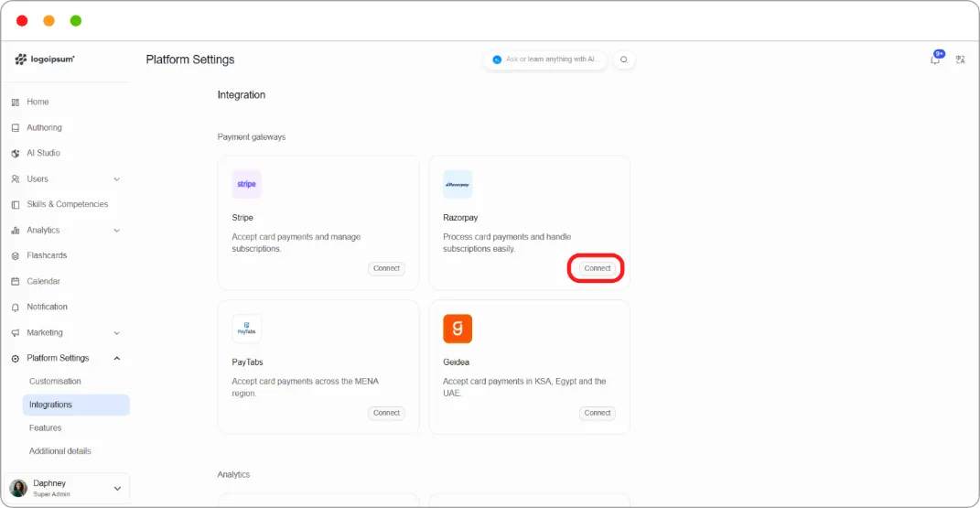
Task: Click the Stripe card title
Action: click(x=242, y=218)
